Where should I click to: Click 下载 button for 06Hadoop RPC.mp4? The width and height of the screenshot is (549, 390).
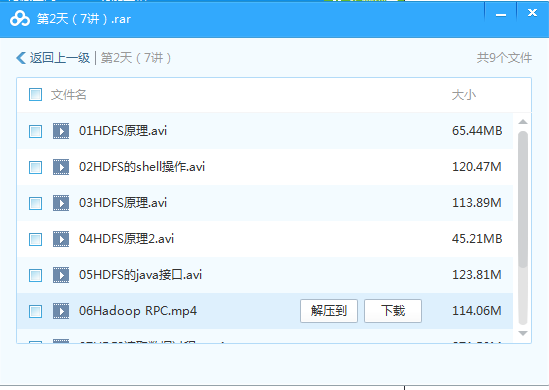coord(393,311)
